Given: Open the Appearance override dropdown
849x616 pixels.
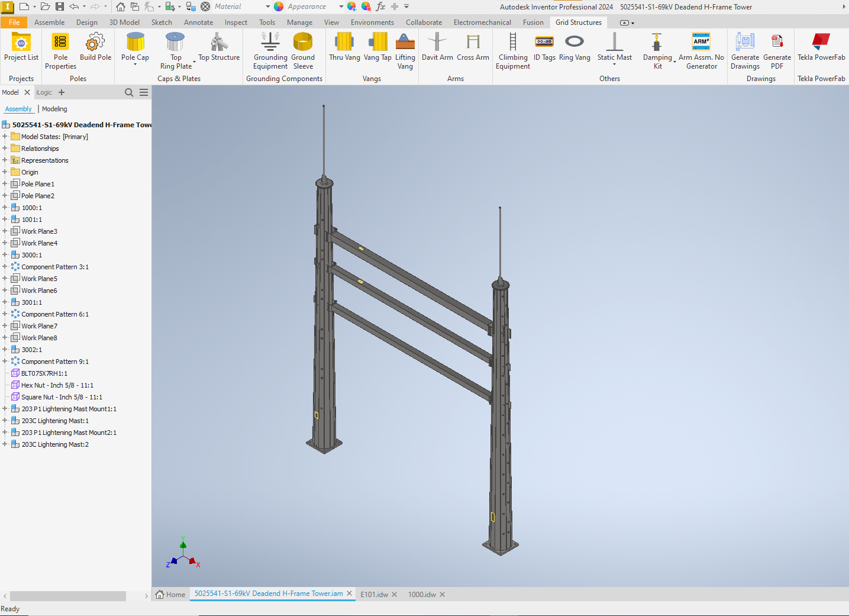Looking at the screenshot, I should 340,7.
